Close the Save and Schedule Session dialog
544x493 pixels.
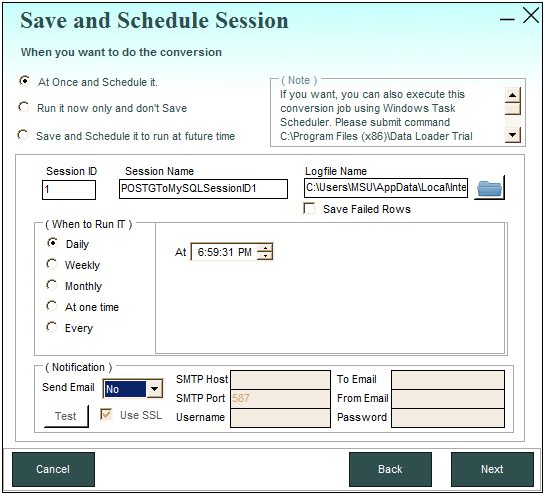(x=531, y=16)
